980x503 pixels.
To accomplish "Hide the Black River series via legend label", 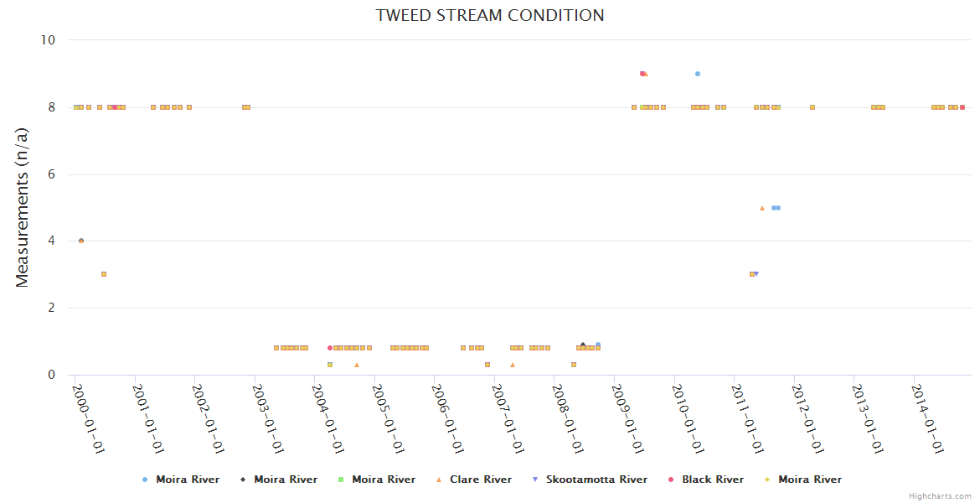I will (x=712, y=480).
